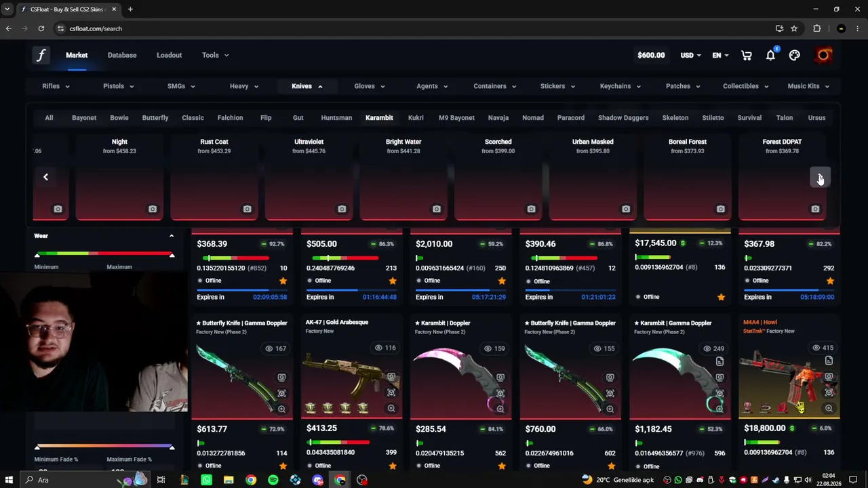868x488 pixels.
Task: Open the shopping cart
Action: 747,55
